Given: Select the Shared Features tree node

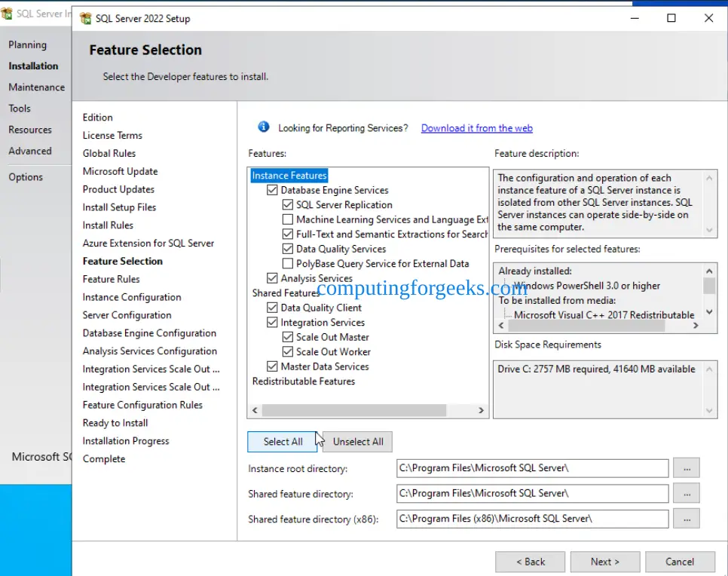Looking at the screenshot, I should 286,293.
